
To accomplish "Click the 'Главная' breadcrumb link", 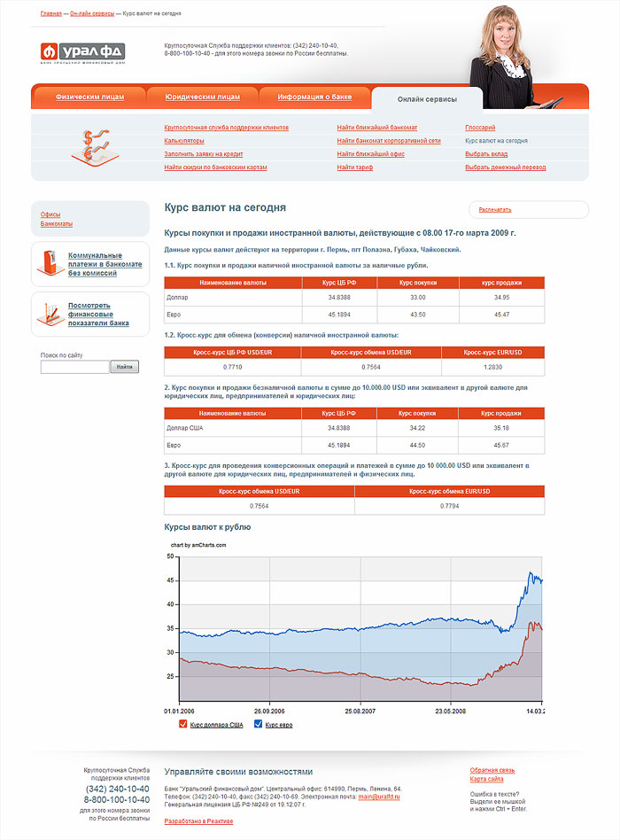I will point(51,15).
